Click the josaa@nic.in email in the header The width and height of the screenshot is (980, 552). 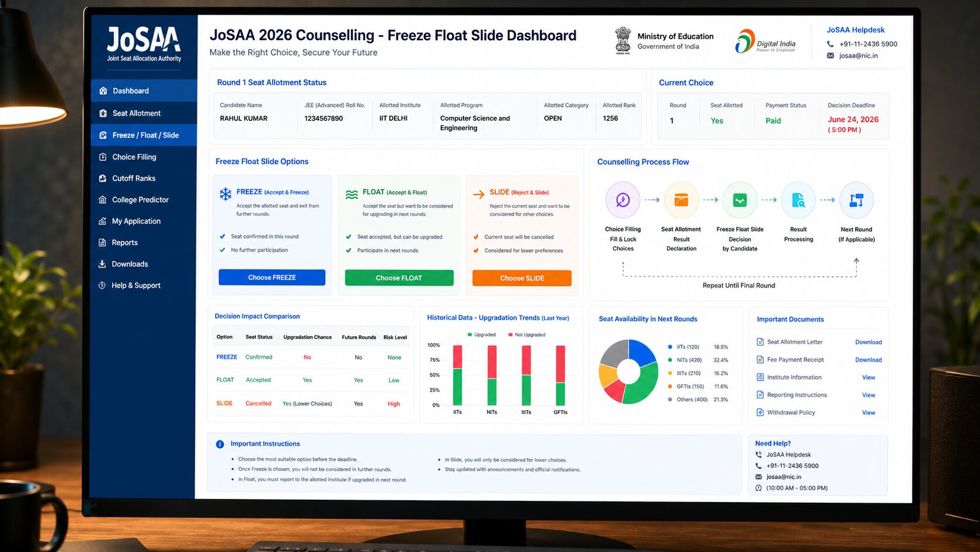point(858,56)
